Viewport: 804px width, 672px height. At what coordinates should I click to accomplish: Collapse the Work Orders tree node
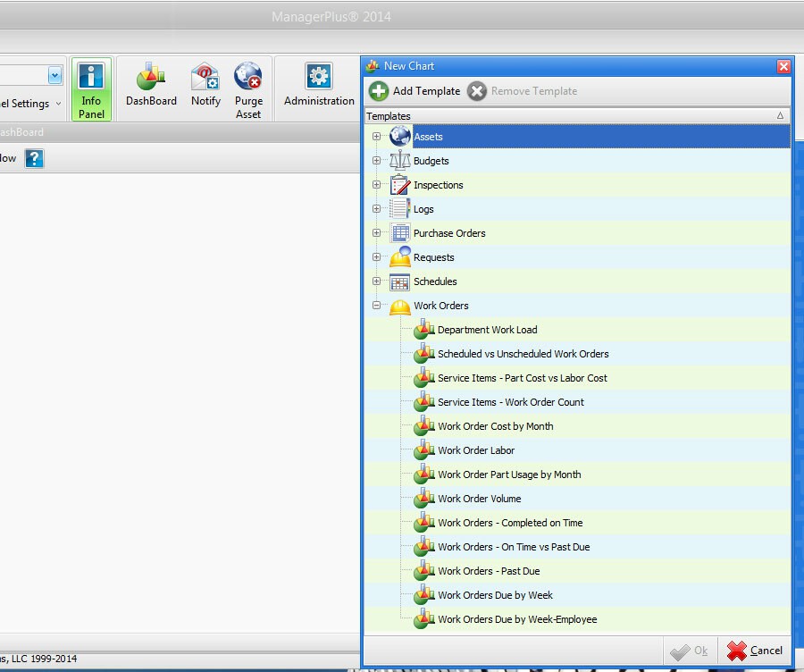tap(376, 306)
